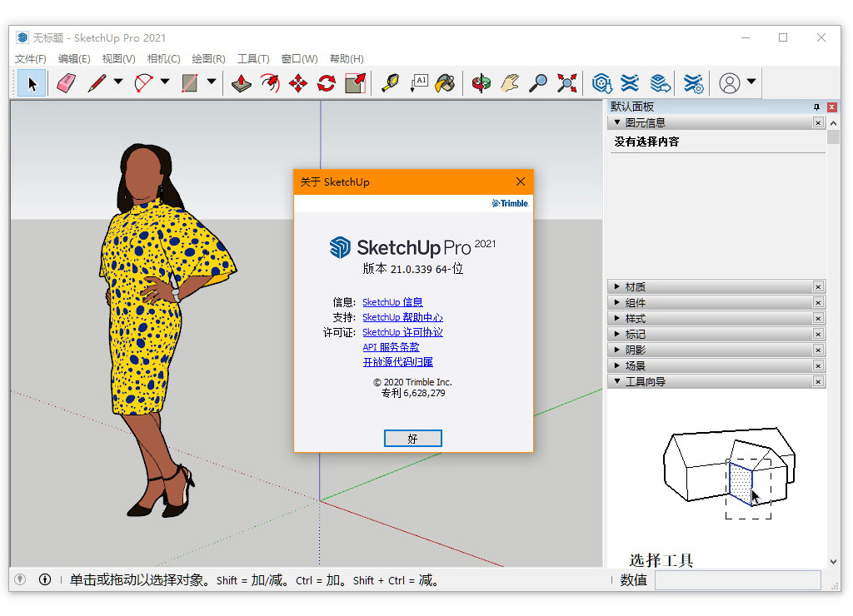853x616 pixels.
Task: Collapse the 工具向导 panel
Action: (617, 381)
